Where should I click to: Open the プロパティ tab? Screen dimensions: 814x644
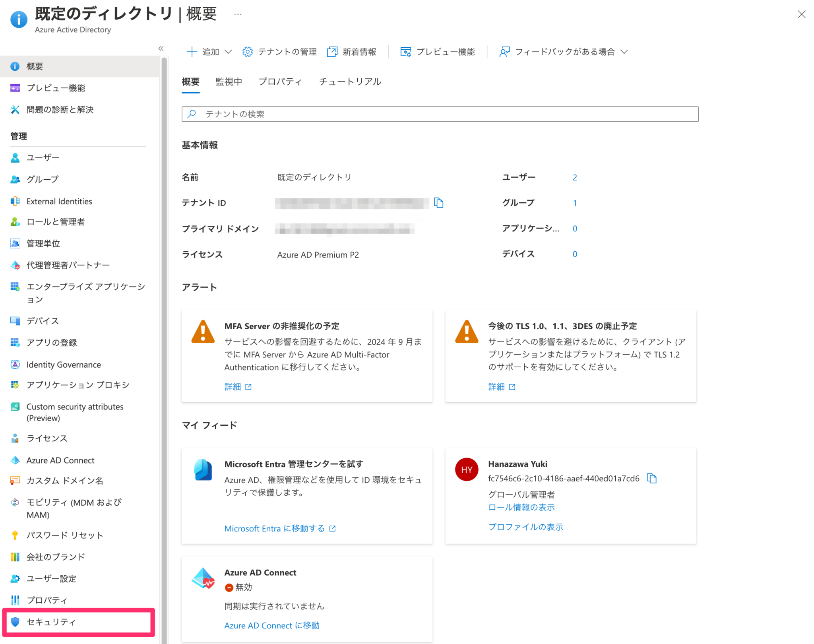tap(280, 81)
